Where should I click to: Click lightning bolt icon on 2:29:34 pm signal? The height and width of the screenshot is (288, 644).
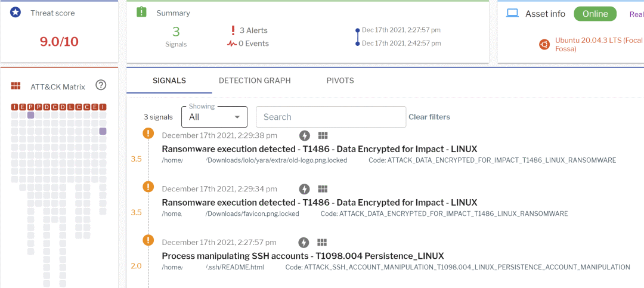click(x=304, y=189)
